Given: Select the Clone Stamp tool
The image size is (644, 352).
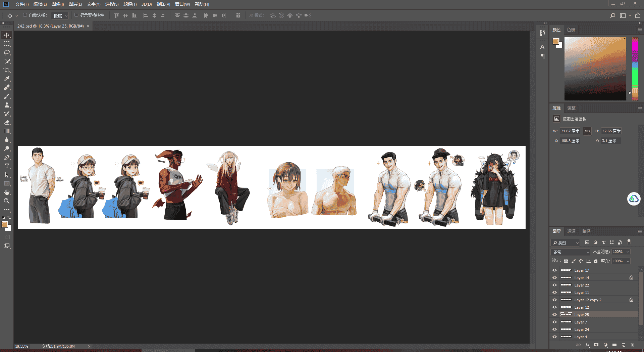Looking at the screenshot, I should 7,105.
